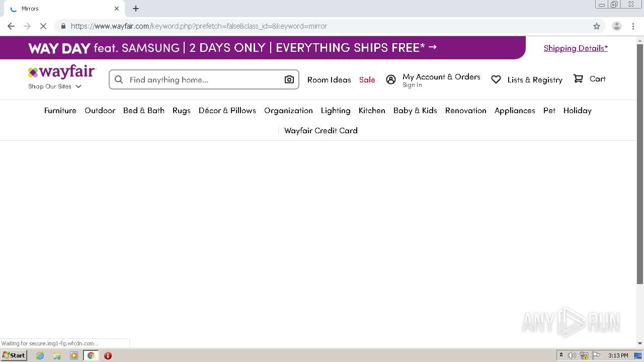Click the Wayfair logo
Screen dimensions: 644x362
[x=62, y=72]
